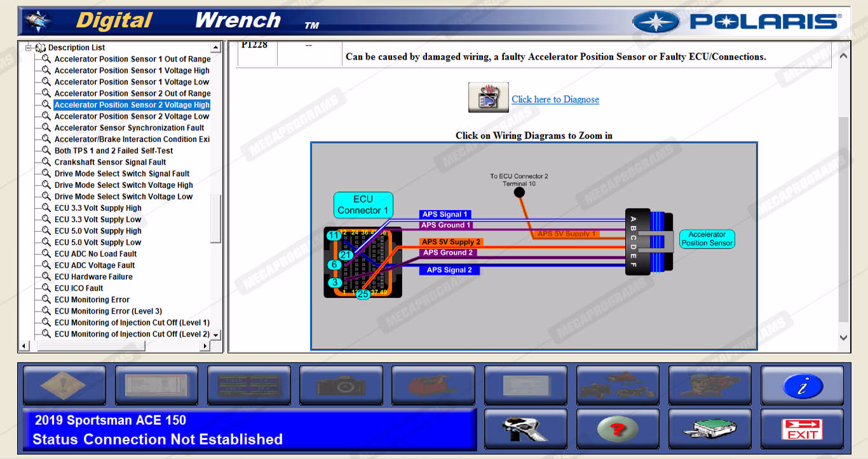Open the 'Click here to Diagnose' link
Screen dimensions: 868x459
555,99
